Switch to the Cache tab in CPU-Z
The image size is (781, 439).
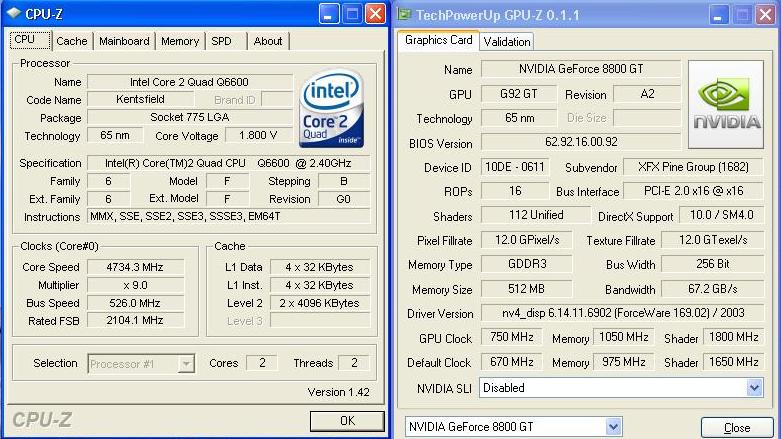72,41
